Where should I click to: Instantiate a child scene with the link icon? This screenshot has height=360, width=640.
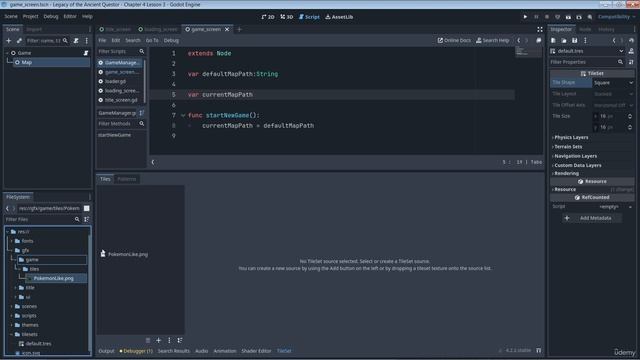pyautogui.click(x=19, y=41)
